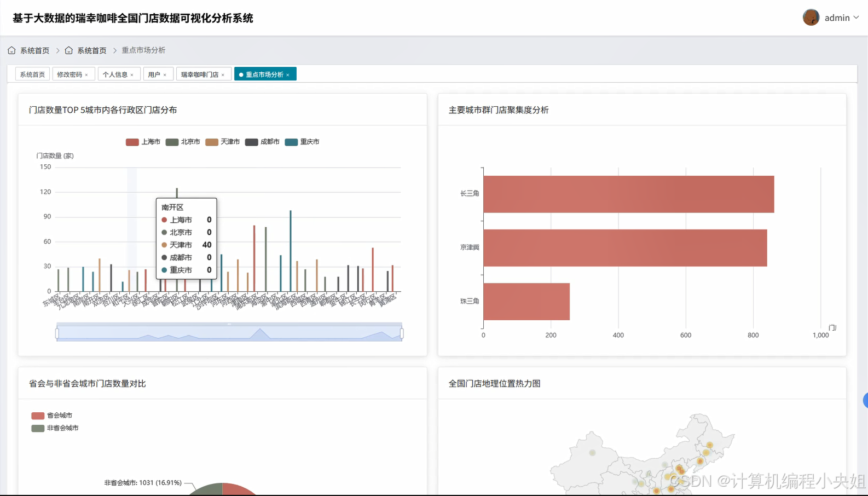Click the 京津冀 axis label

tap(470, 247)
